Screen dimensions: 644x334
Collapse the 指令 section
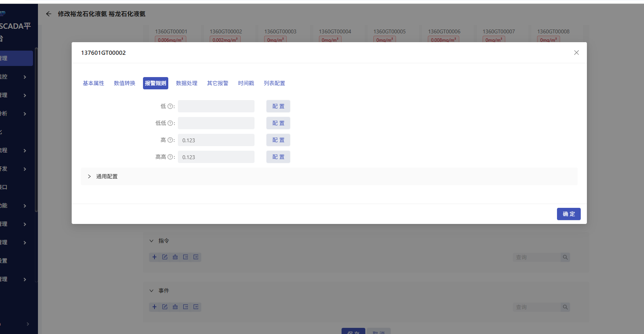[x=151, y=241]
